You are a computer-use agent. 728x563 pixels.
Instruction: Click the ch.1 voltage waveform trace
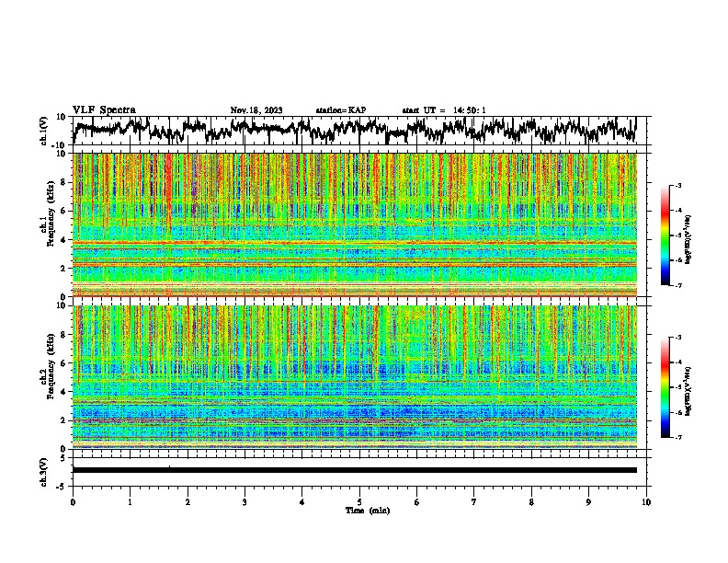coord(354,130)
